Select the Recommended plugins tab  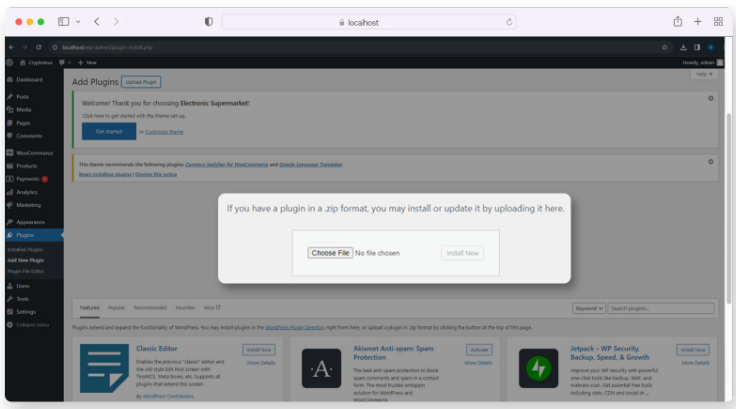[150, 308]
